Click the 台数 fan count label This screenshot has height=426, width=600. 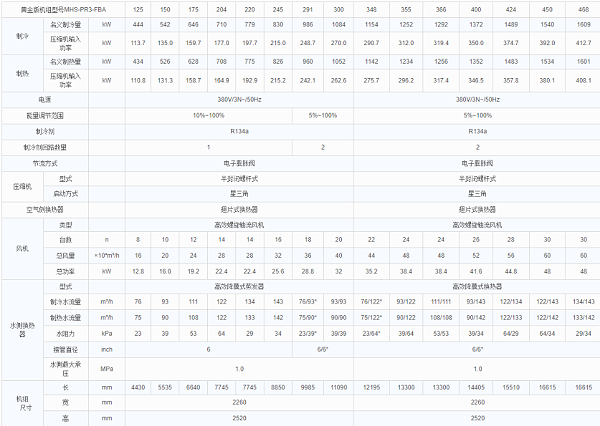[66, 240]
